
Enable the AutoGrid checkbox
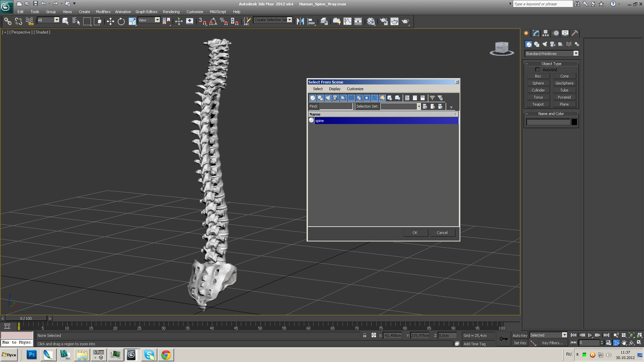click(537, 69)
